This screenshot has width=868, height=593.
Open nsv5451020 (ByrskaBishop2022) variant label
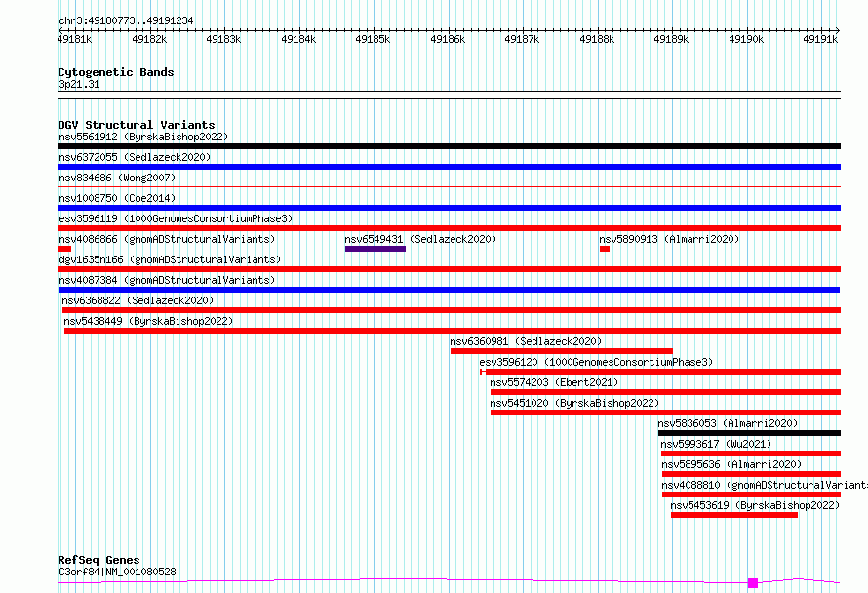(574, 403)
